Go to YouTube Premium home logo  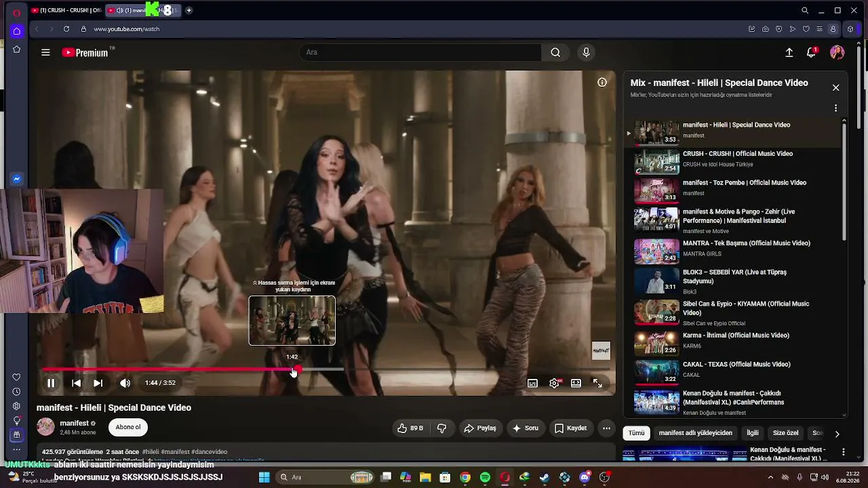point(85,52)
